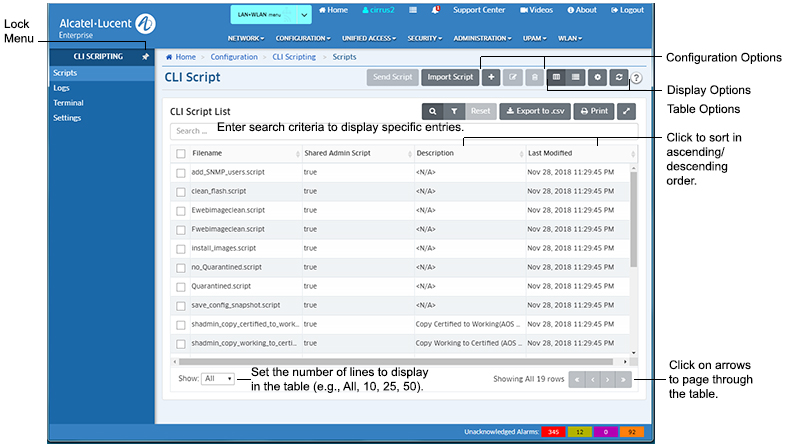Select Logs in the left sidebar
This screenshot has width=785, height=447.
[61, 88]
